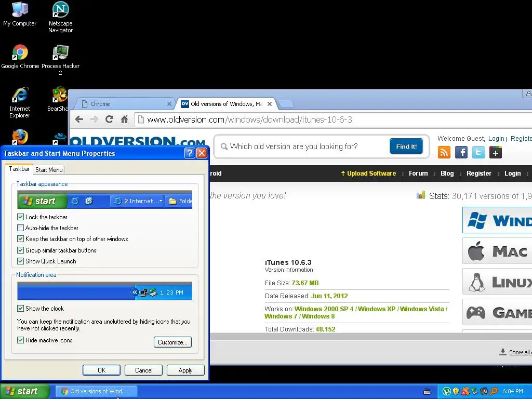Click the 6:04 PM taskbar clock
The width and height of the screenshot is (532, 399).
[512, 391]
